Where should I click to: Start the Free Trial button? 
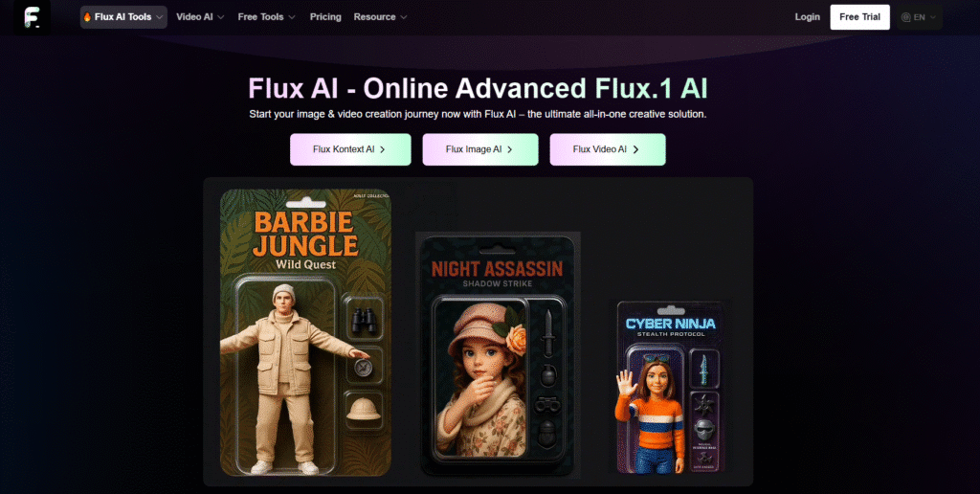(860, 17)
